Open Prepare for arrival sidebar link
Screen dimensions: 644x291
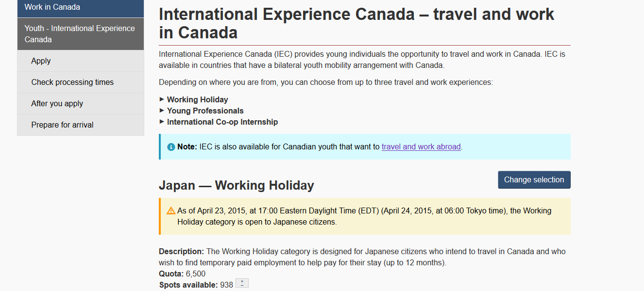(81, 125)
